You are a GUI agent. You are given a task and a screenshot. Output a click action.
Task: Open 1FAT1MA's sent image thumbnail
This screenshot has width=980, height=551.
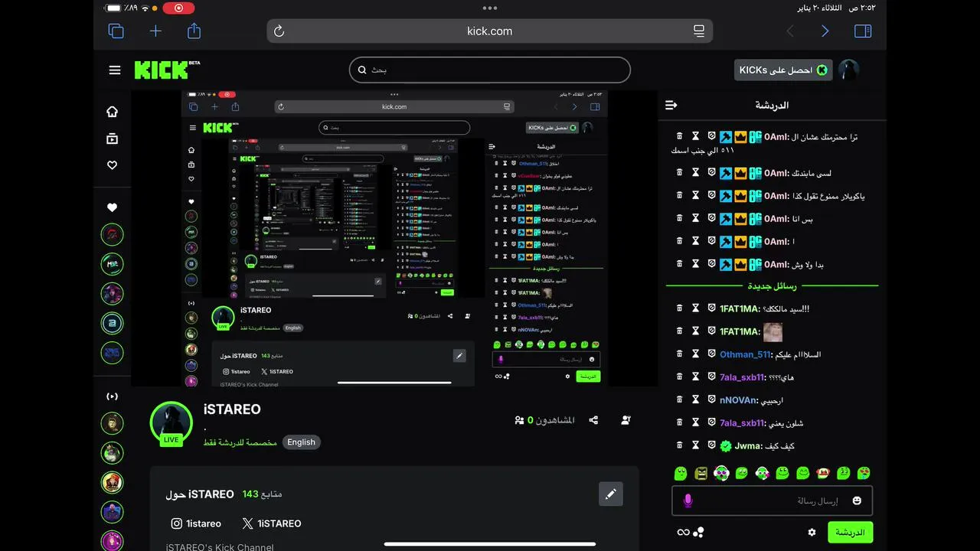(773, 331)
